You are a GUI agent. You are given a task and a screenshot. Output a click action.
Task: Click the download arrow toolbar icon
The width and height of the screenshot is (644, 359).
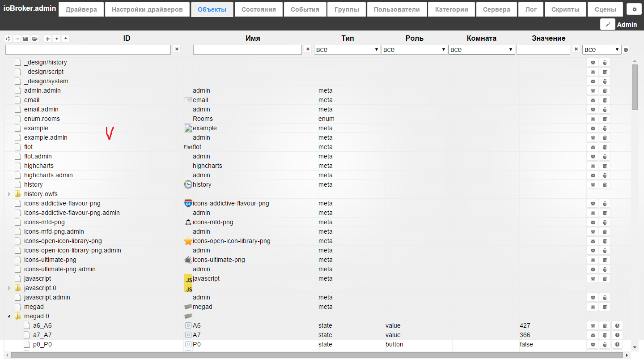point(66,38)
